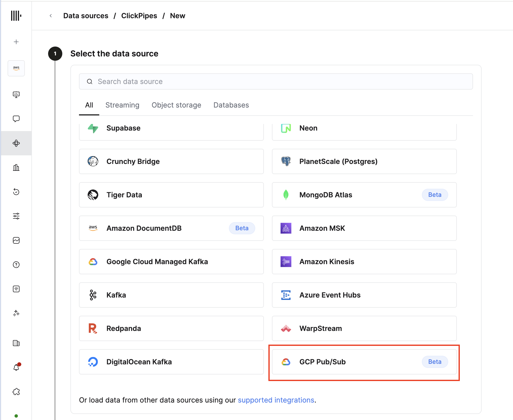The height and width of the screenshot is (420, 513).
Task: Click the Tiger Data logo icon
Action: click(93, 195)
